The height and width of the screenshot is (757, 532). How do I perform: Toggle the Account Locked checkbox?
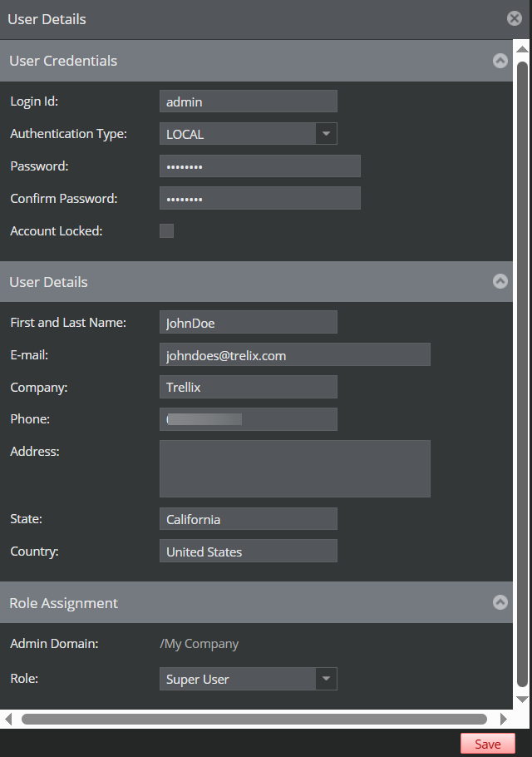coord(166,230)
